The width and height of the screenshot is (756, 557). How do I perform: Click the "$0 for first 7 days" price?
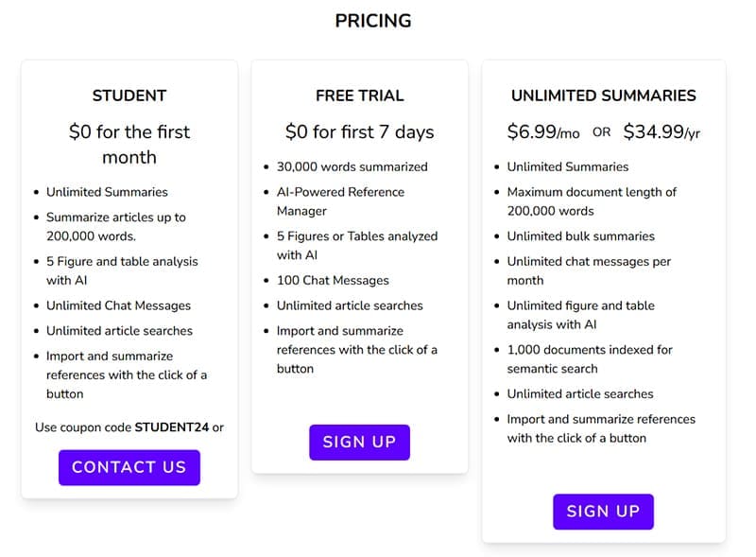click(359, 132)
